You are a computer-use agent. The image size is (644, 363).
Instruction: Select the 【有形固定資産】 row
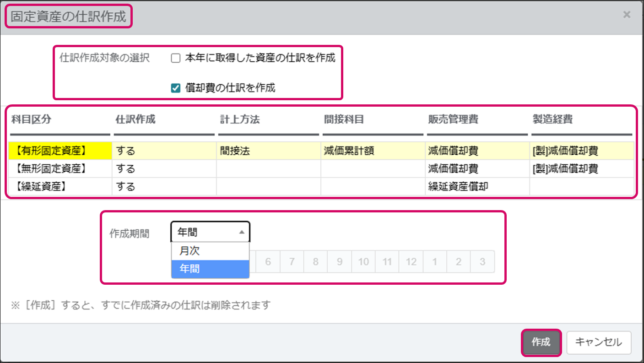(60, 151)
